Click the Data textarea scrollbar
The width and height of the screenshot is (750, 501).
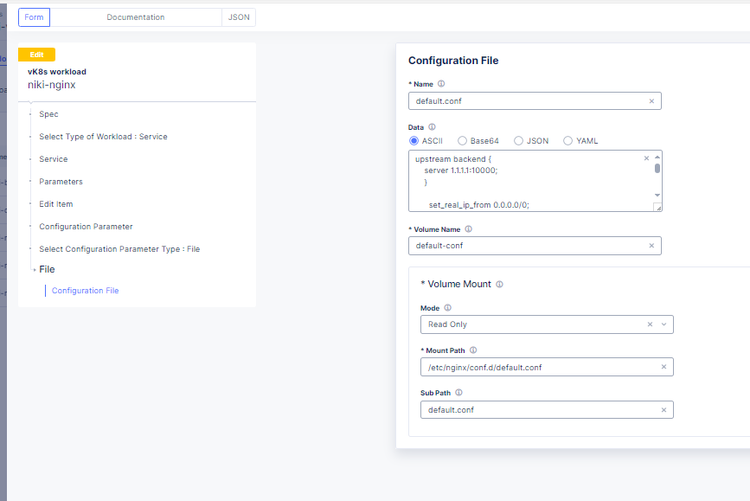coord(657,168)
